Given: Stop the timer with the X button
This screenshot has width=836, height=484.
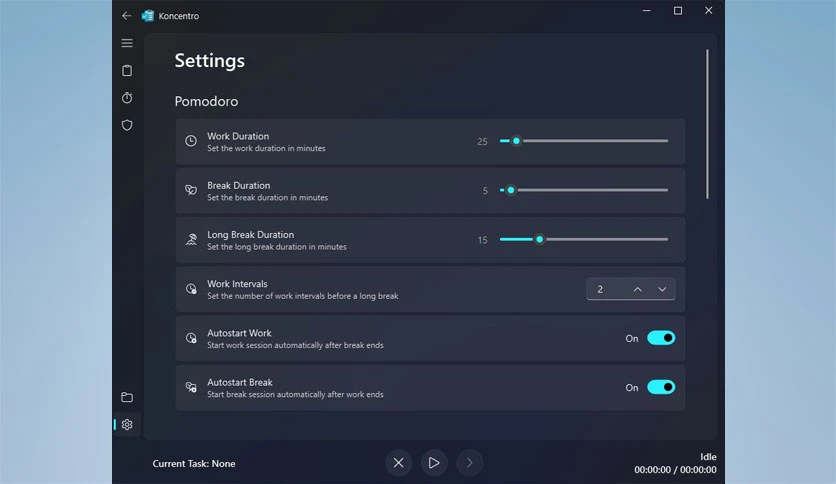Looking at the screenshot, I should point(398,463).
